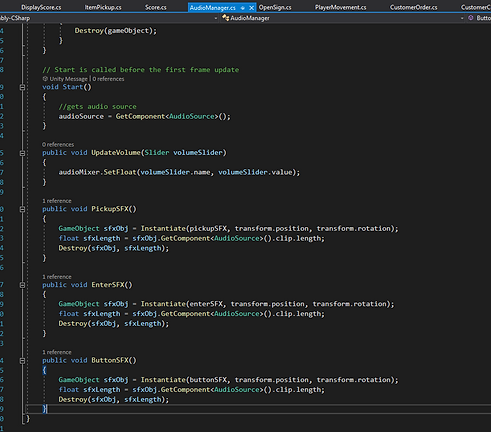Click '1 reference' above PickupSFX
Image resolution: width=491 pixels, height=432 pixels.
tap(57, 201)
